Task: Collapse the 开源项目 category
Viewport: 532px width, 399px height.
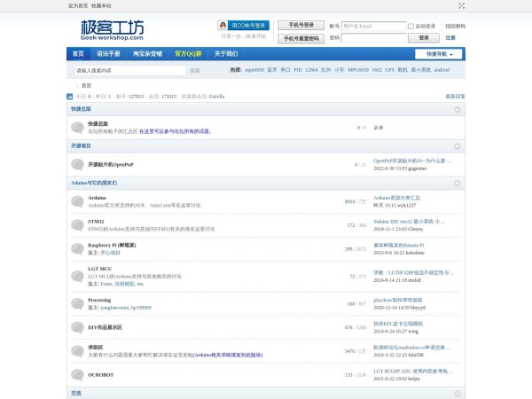Action: (458, 145)
